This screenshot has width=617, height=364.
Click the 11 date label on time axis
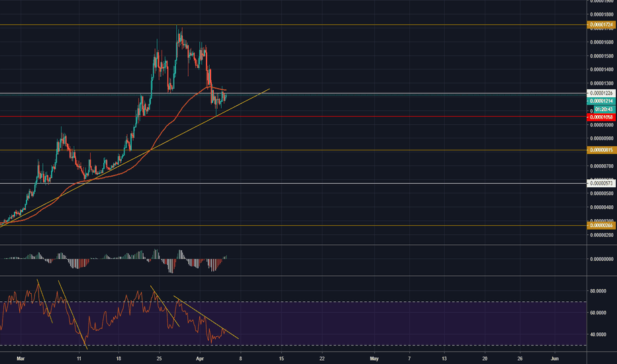pos(79,359)
